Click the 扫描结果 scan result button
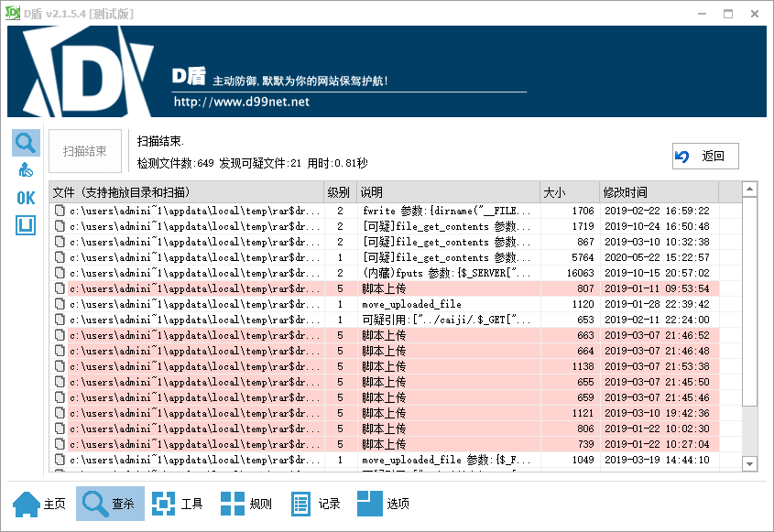The image size is (774, 532). [x=84, y=151]
